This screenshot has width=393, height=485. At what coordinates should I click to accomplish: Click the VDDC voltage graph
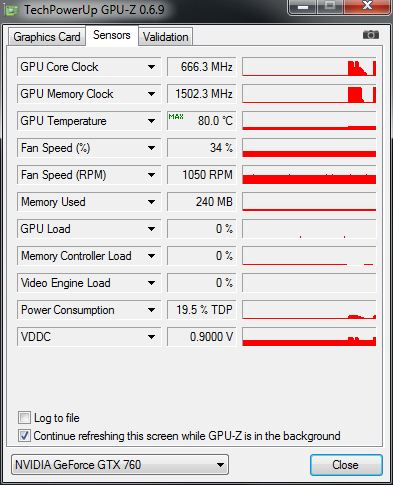[x=309, y=337]
